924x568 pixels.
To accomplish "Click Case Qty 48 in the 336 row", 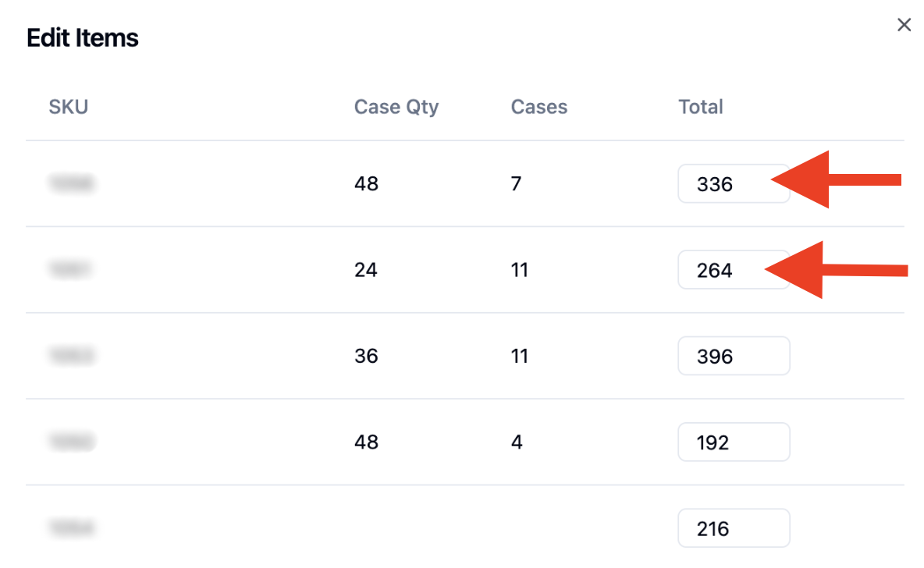I will click(x=366, y=184).
